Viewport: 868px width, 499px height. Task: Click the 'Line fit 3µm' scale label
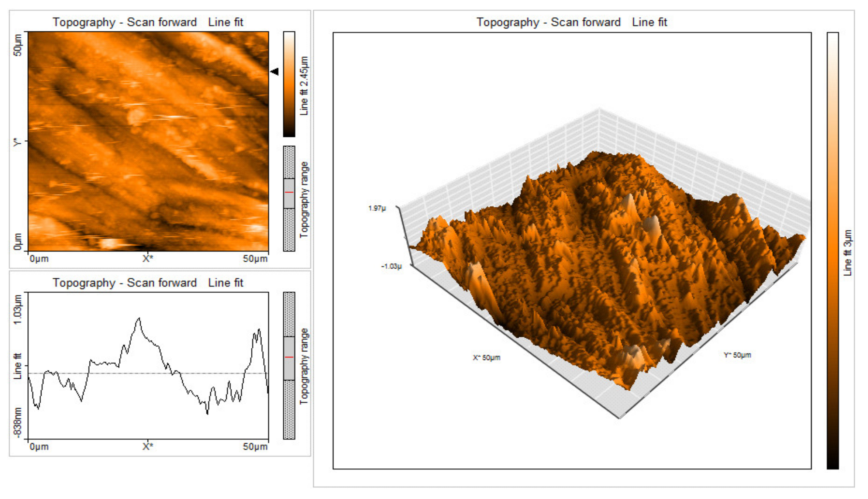pos(848,253)
